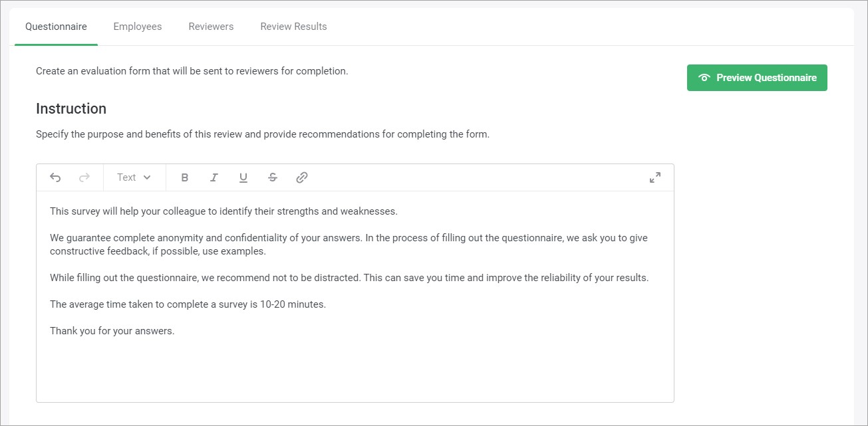Open the Text style dropdown
Screen dimensions: 868x426
(134, 177)
